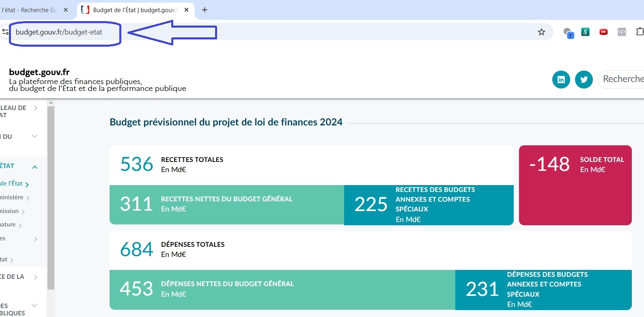644x317 pixels.
Task: Expand the DU sidebar dropdown chevron
Action: click(34, 136)
